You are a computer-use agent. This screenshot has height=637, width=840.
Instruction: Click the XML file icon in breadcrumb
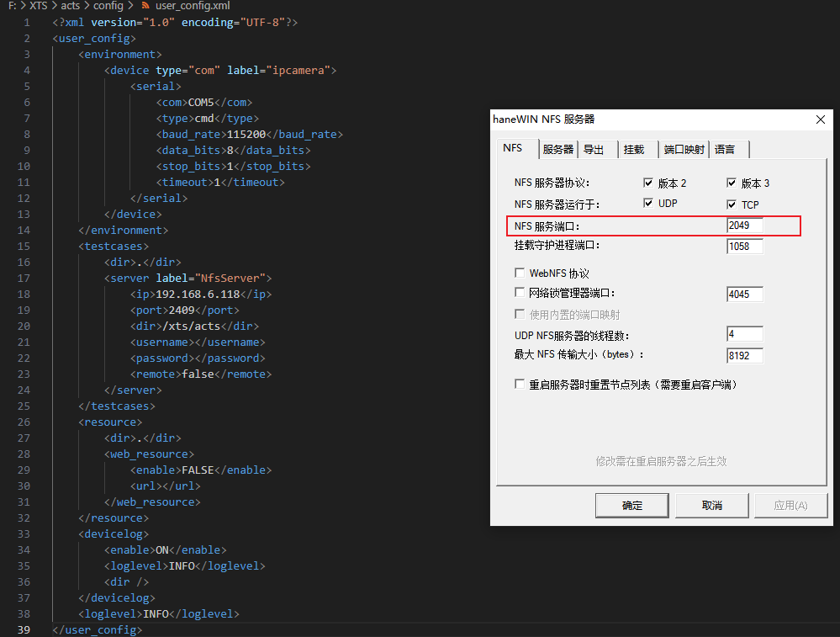tap(145, 6)
